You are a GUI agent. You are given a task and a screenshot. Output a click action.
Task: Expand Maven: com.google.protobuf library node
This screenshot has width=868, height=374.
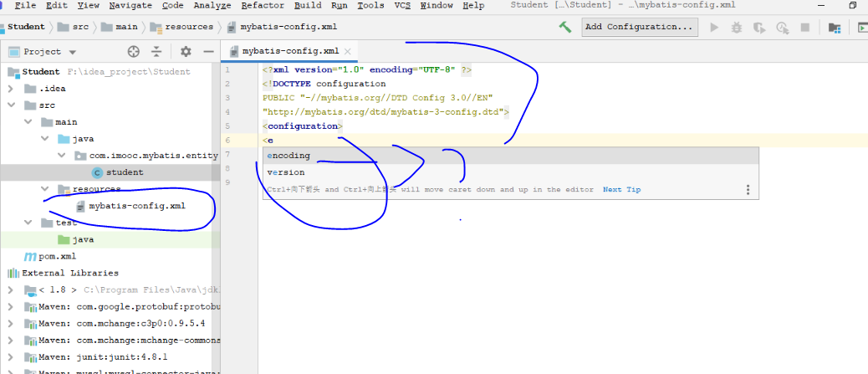tap(11, 307)
